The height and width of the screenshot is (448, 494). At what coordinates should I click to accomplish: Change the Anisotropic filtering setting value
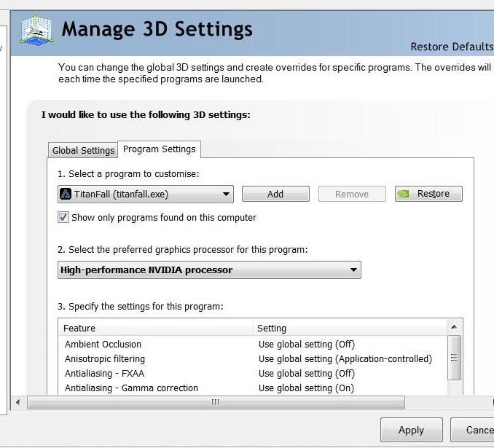pos(345,359)
